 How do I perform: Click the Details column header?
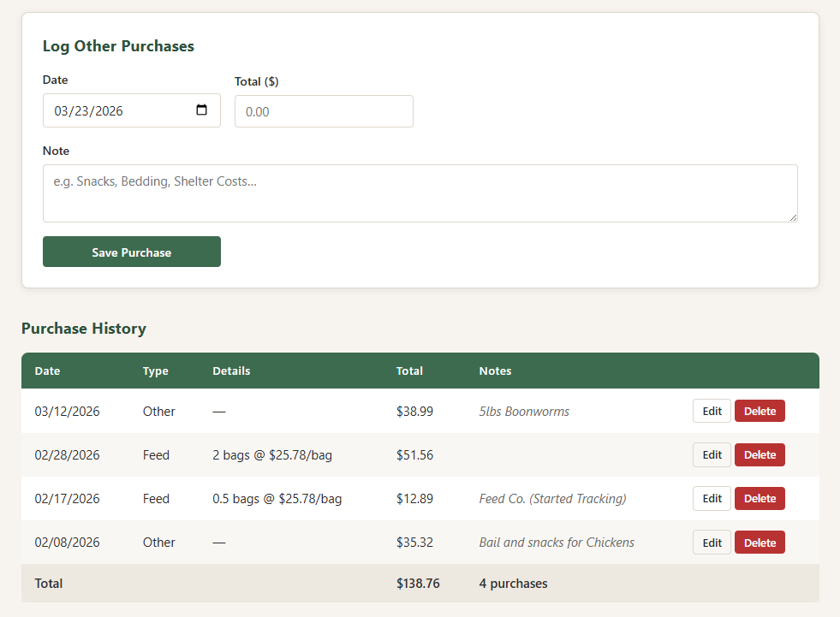click(231, 371)
